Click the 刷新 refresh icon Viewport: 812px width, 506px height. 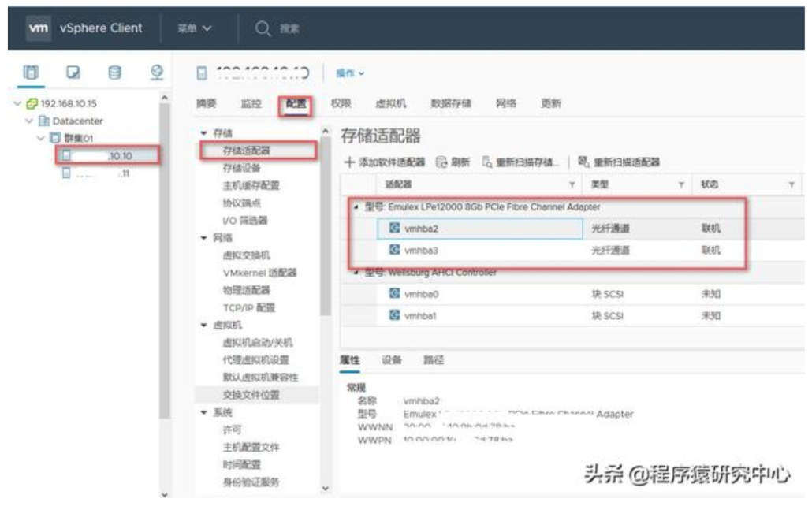coord(441,162)
